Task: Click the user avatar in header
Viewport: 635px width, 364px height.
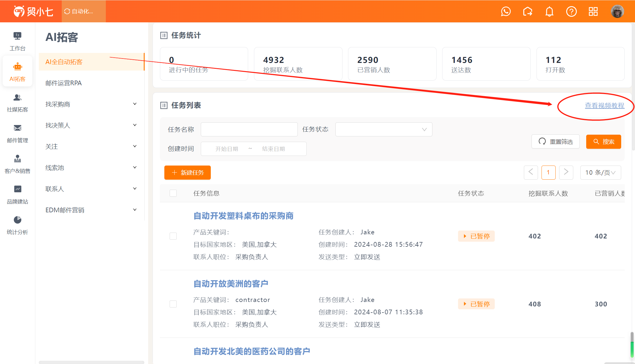Action: pos(617,11)
